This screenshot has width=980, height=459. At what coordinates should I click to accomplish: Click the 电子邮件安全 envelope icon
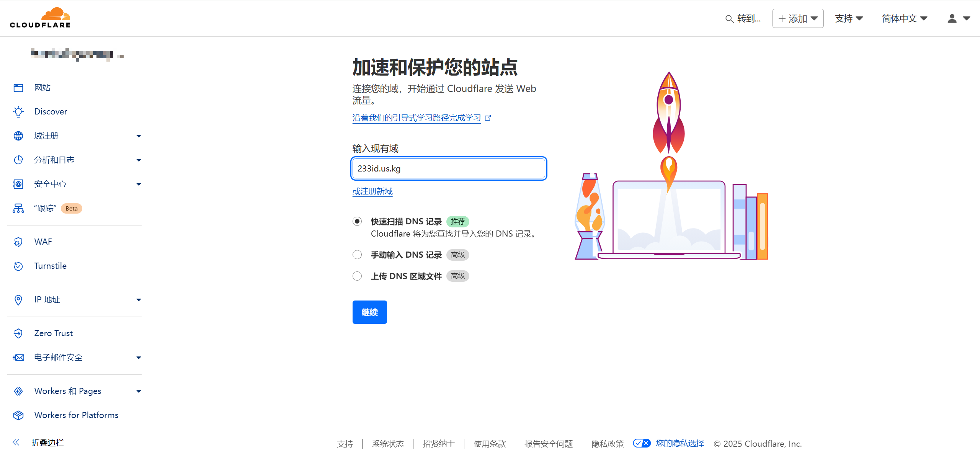(x=18, y=358)
